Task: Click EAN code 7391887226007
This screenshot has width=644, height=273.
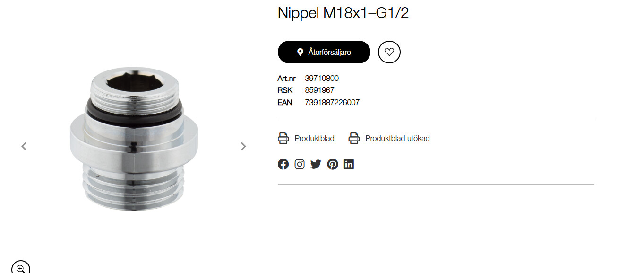Action: tap(332, 102)
